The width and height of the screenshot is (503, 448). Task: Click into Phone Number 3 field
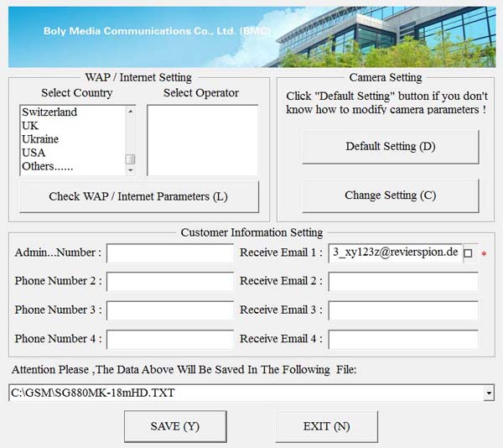coord(170,310)
